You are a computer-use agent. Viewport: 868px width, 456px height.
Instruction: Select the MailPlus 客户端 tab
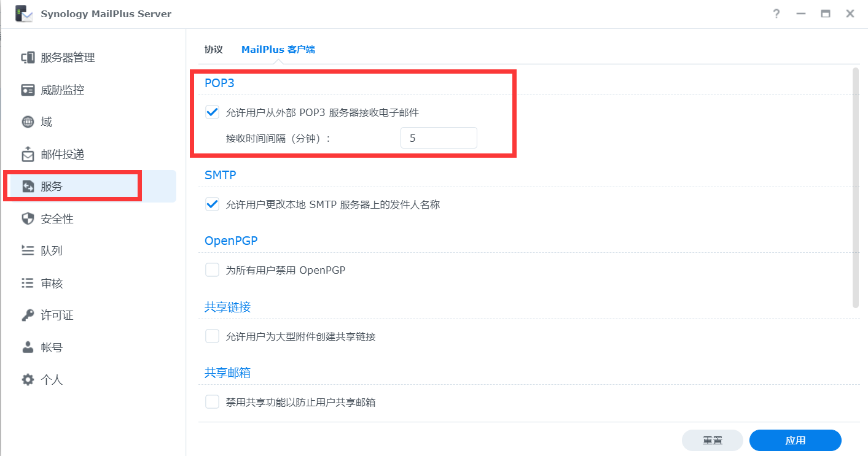coord(278,50)
